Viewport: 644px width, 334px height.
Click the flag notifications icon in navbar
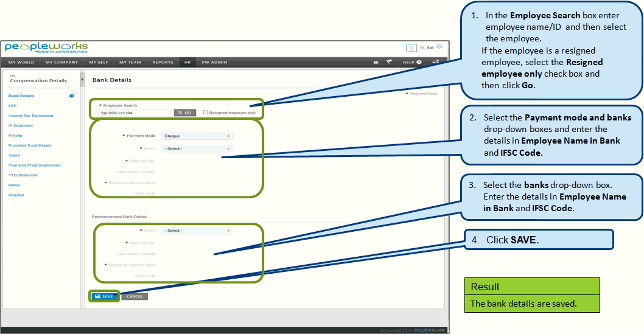(389, 62)
